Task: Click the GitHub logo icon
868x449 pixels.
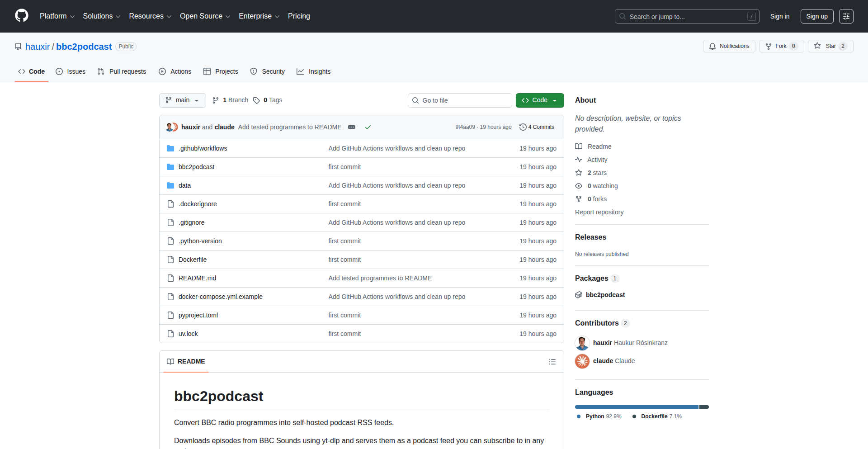Action: point(21,16)
